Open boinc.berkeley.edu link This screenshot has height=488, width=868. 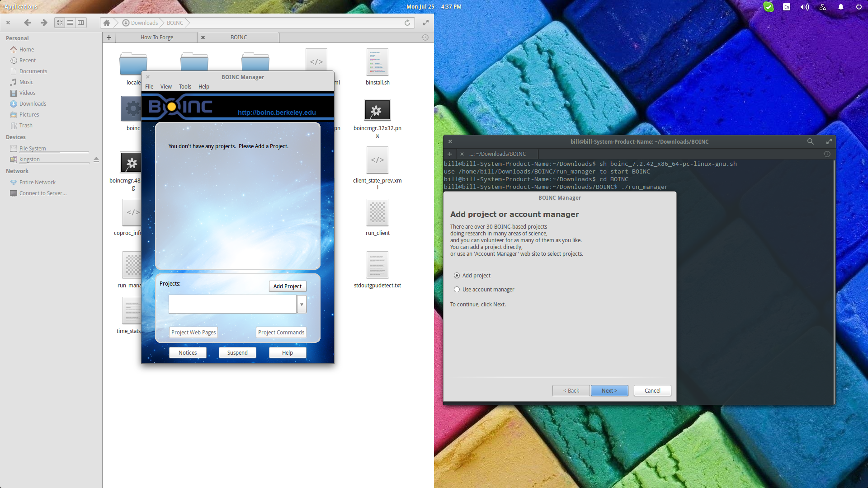(277, 113)
